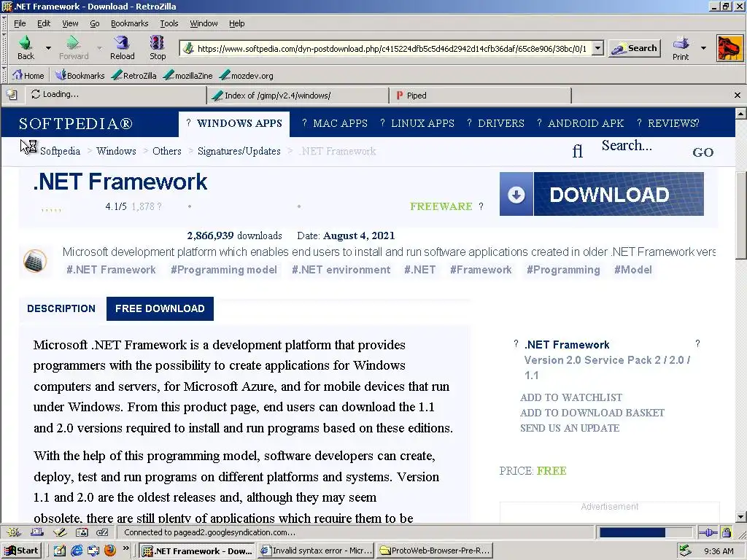
Task: Click the .NET Framework product thumbnail icon
Action: coord(35,260)
